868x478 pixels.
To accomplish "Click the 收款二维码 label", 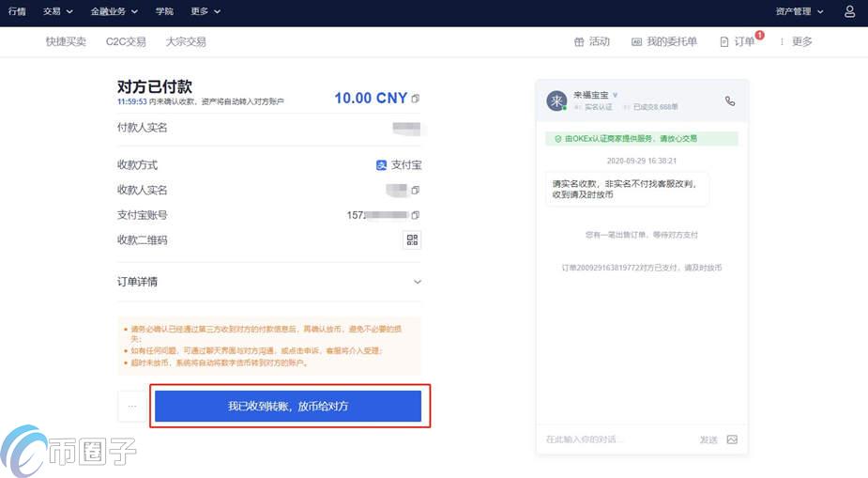I will click(x=143, y=239).
